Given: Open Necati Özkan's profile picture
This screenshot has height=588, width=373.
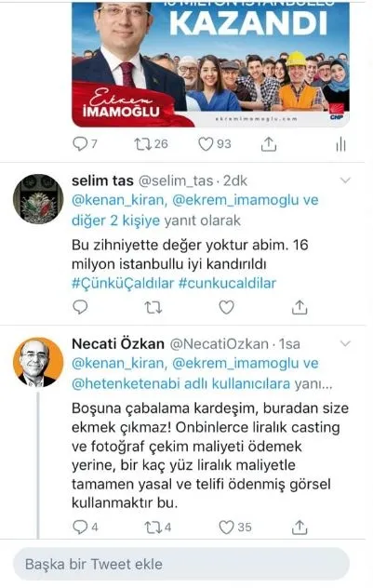Looking at the screenshot, I should pos(38,362).
